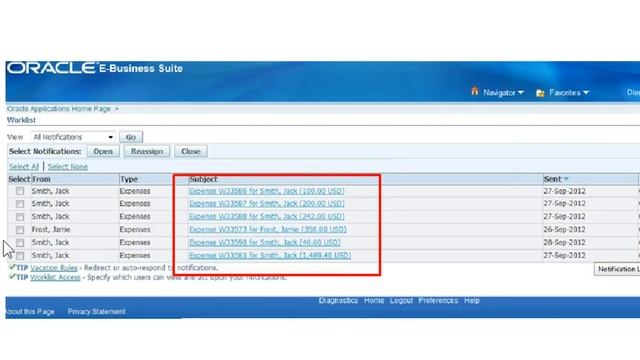The image size is (640, 360).
Task: Click the Select All link
Action: point(24,167)
